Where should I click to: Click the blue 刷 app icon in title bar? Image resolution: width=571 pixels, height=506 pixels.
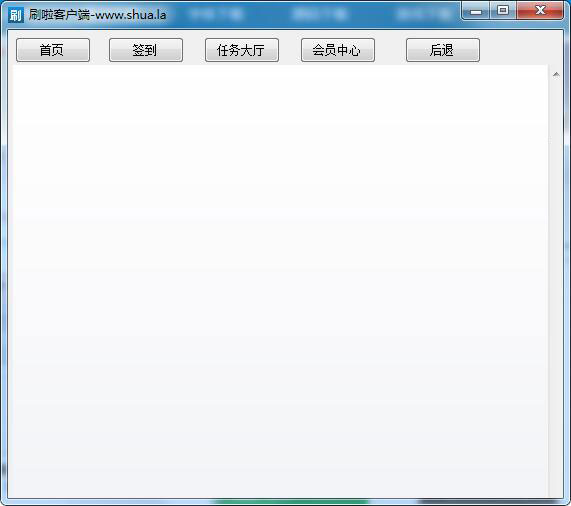(16, 15)
